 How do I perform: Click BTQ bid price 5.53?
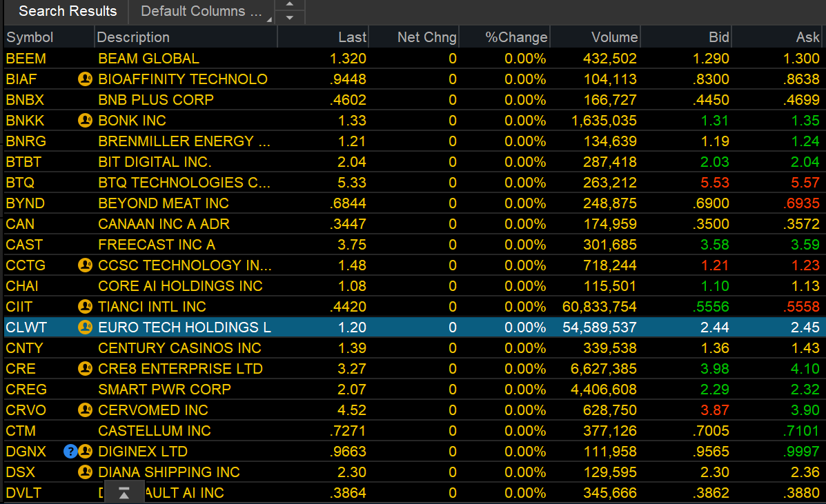click(715, 183)
